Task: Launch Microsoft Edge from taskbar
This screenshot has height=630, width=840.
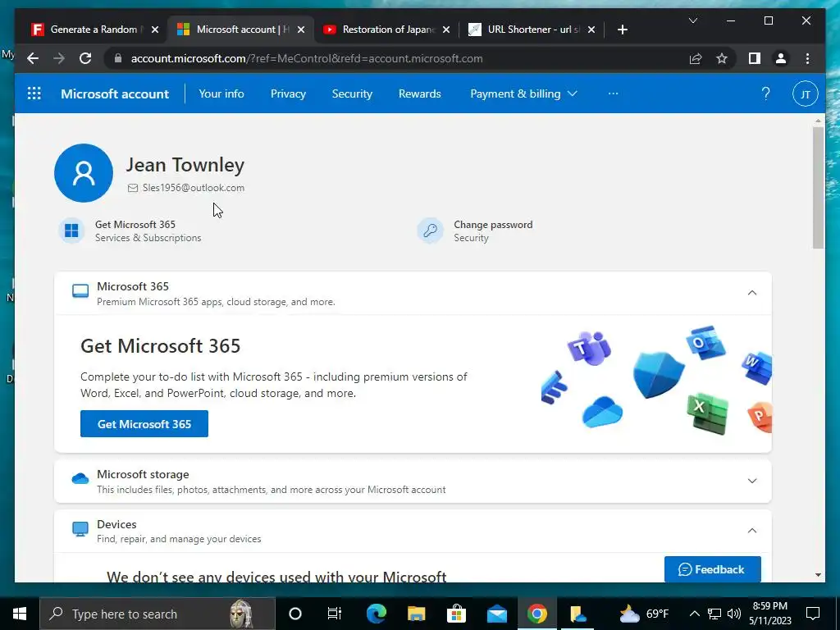Action: [x=376, y=614]
